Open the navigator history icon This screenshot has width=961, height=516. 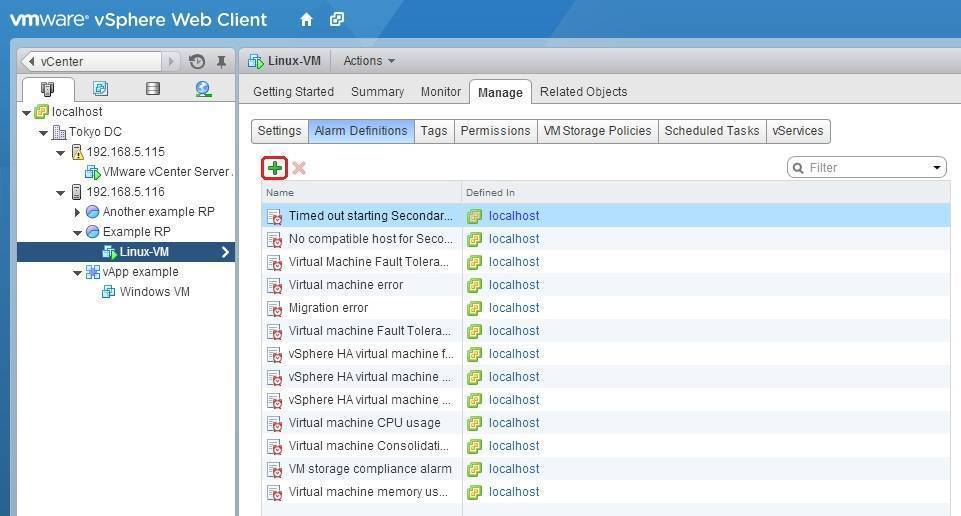pos(197,61)
